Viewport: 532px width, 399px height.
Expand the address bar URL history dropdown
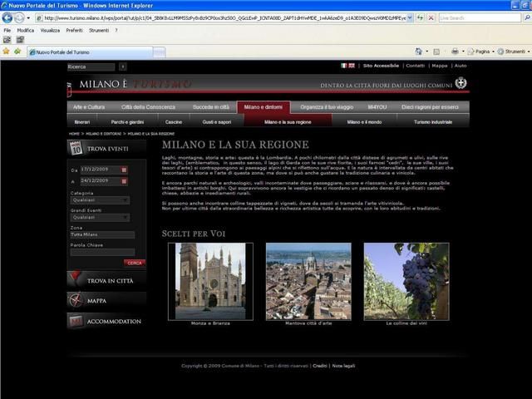coord(410,17)
